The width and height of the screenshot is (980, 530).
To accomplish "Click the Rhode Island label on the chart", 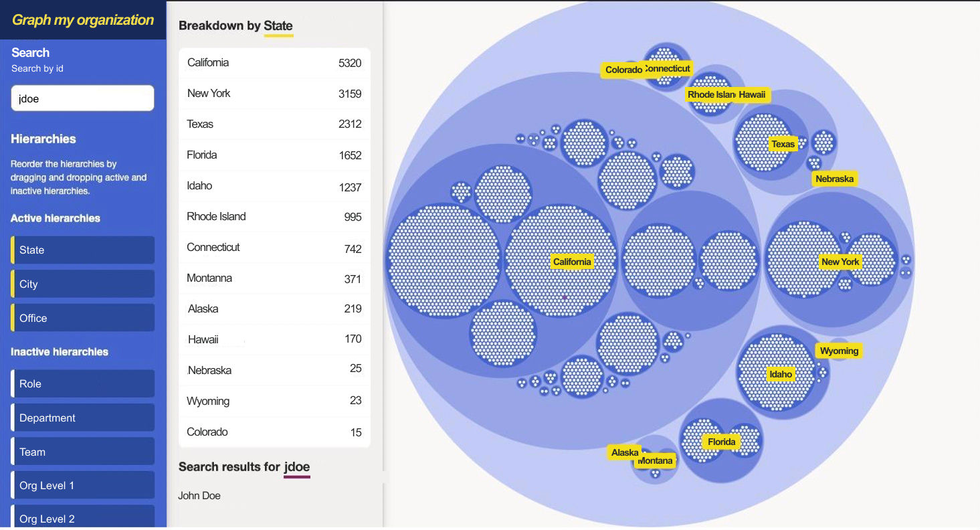I will 710,94.
